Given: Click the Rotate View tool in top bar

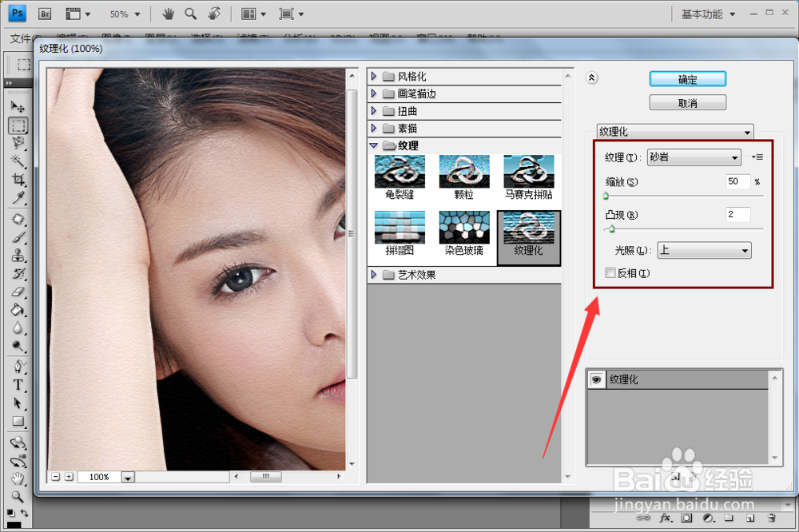Looking at the screenshot, I should 214,14.
